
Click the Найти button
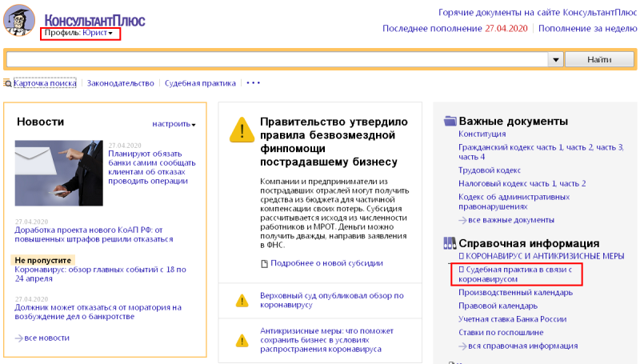pyautogui.click(x=599, y=59)
